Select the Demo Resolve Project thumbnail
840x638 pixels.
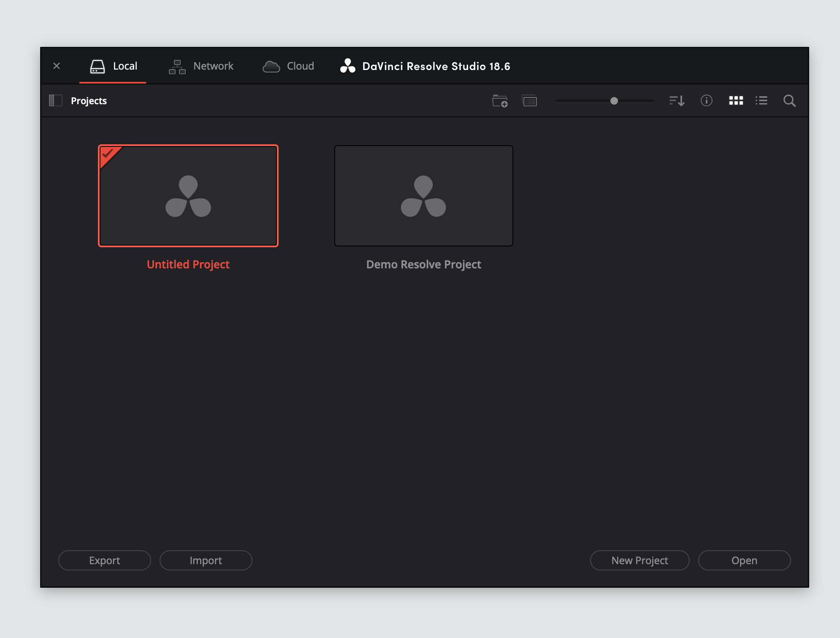(424, 196)
